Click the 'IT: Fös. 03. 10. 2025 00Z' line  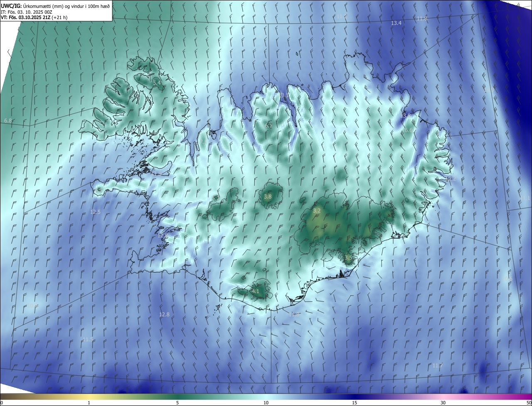[x=26, y=12]
